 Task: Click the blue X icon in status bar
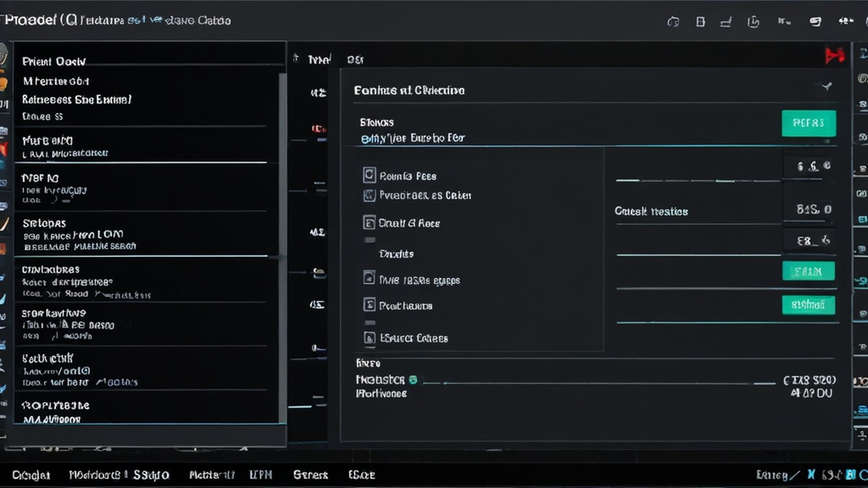(x=811, y=475)
